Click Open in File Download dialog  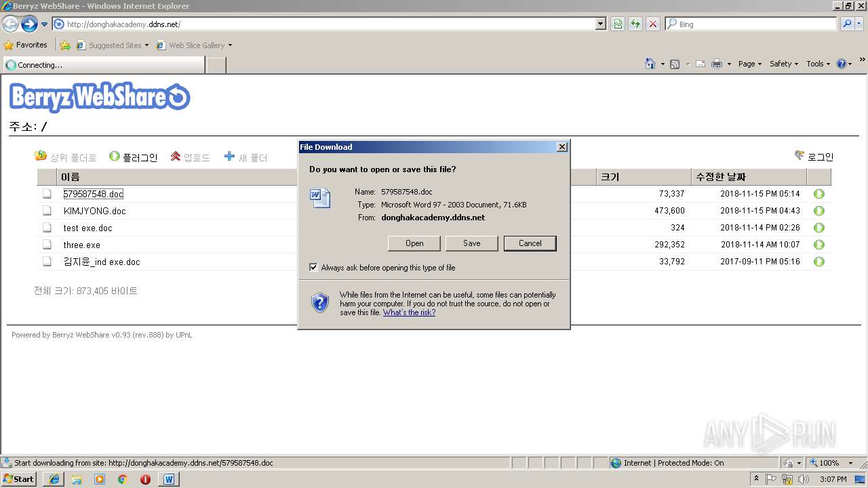414,243
